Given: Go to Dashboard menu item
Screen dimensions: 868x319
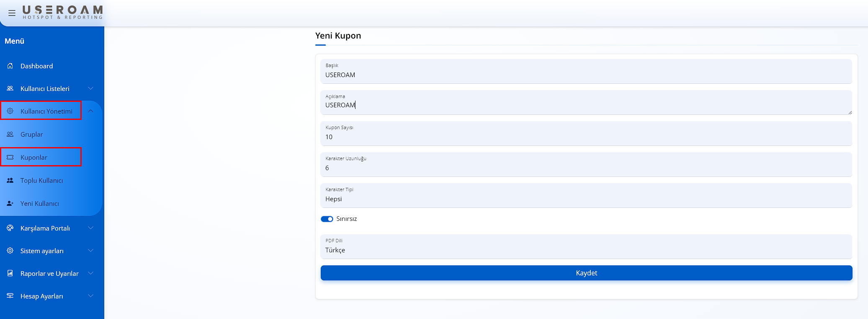Looking at the screenshot, I should coord(37,66).
